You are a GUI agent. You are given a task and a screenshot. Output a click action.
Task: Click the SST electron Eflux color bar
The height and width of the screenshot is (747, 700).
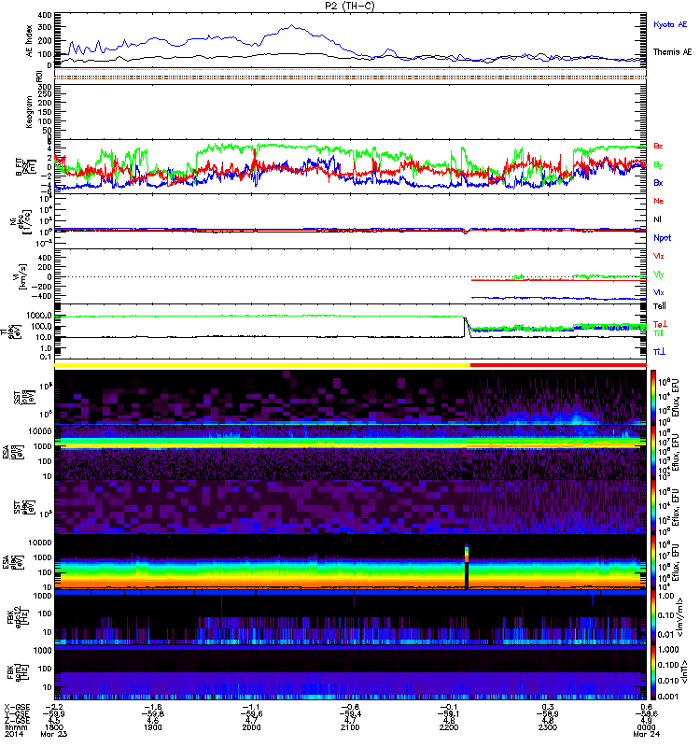pos(653,507)
